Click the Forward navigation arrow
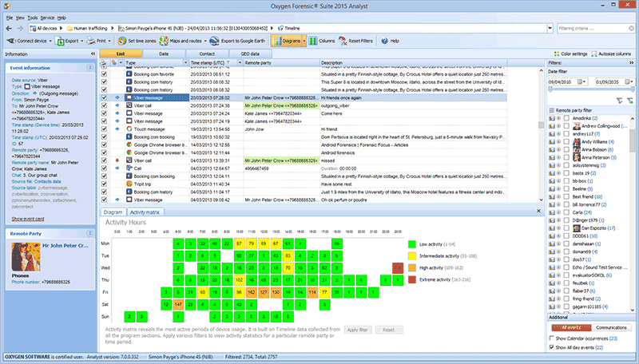 pos(20,29)
